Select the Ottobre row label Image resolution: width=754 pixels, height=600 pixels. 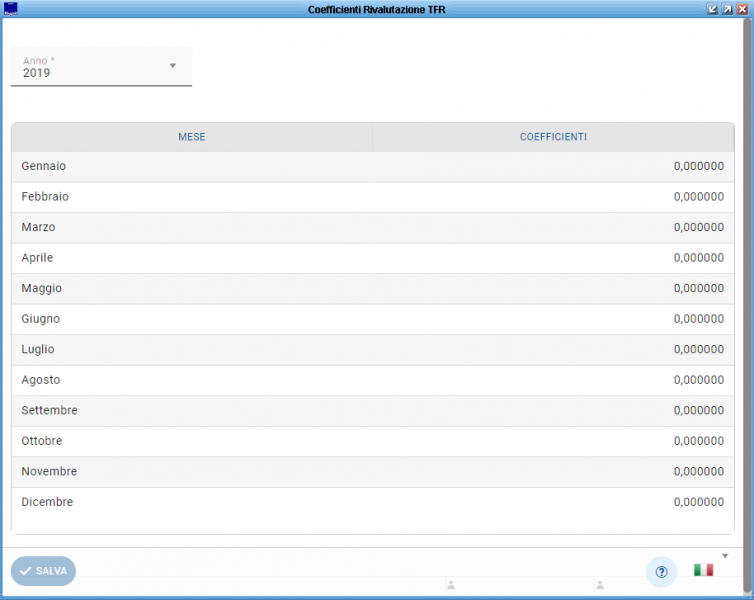tap(42, 441)
